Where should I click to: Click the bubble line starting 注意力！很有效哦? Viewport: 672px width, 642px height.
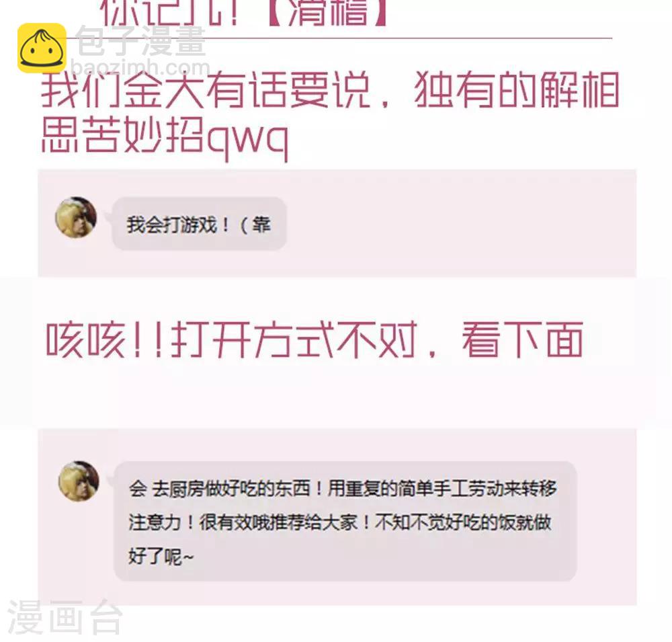[x=339, y=523]
